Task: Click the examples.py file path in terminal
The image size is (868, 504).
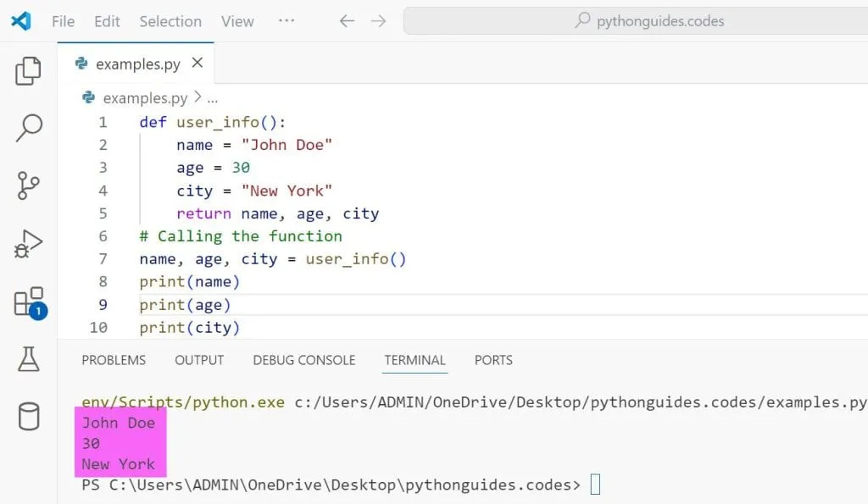Action: pyautogui.click(x=580, y=402)
